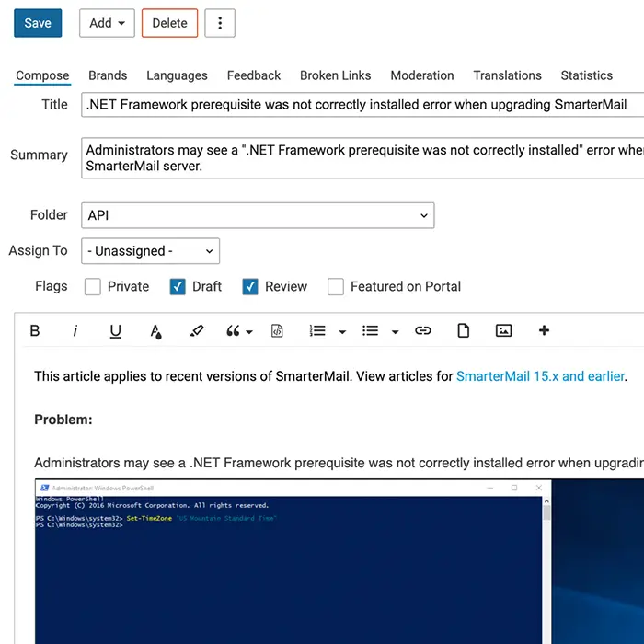Viewport: 644px width, 644px height.
Task: Switch to the Brands tab
Action: (x=108, y=75)
